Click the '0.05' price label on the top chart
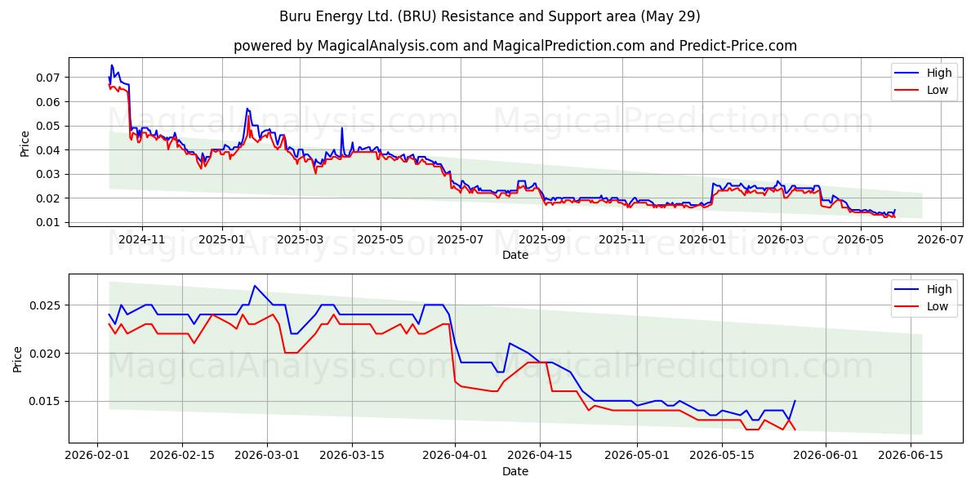980x490 pixels. (x=49, y=126)
